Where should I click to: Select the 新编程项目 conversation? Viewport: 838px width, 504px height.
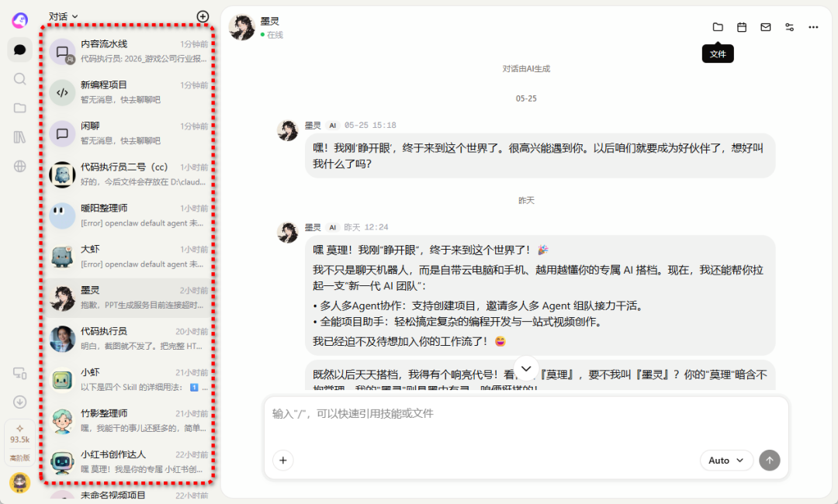128,92
